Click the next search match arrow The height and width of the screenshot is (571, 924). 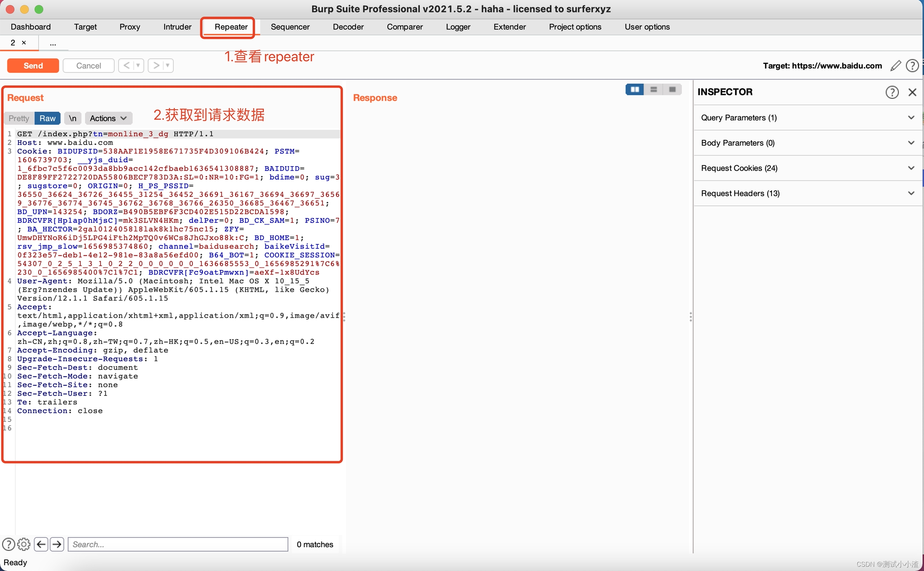pos(57,544)
